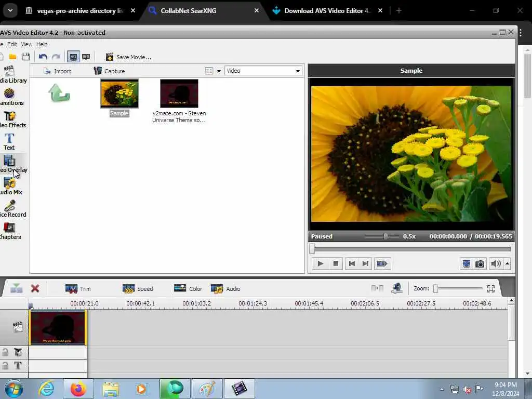Switch preview to full screen
Image resolution: width=532 pixels, height=399 pixels.
point(467,263)
